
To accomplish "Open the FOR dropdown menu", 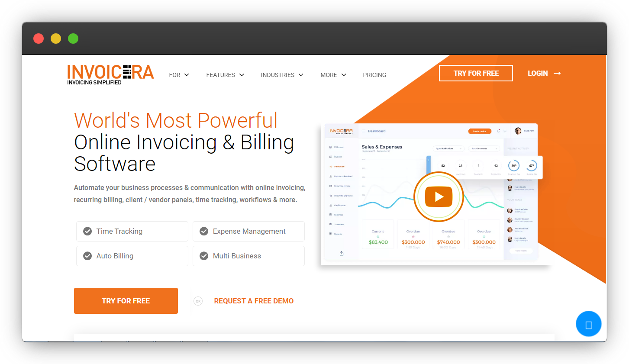I will pyautogui.click(x=179, y=75).
